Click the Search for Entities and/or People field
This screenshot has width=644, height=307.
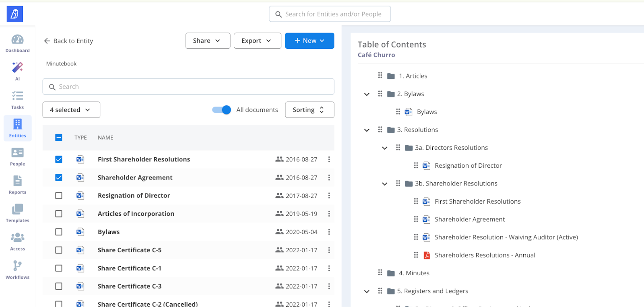click(332, 14)
